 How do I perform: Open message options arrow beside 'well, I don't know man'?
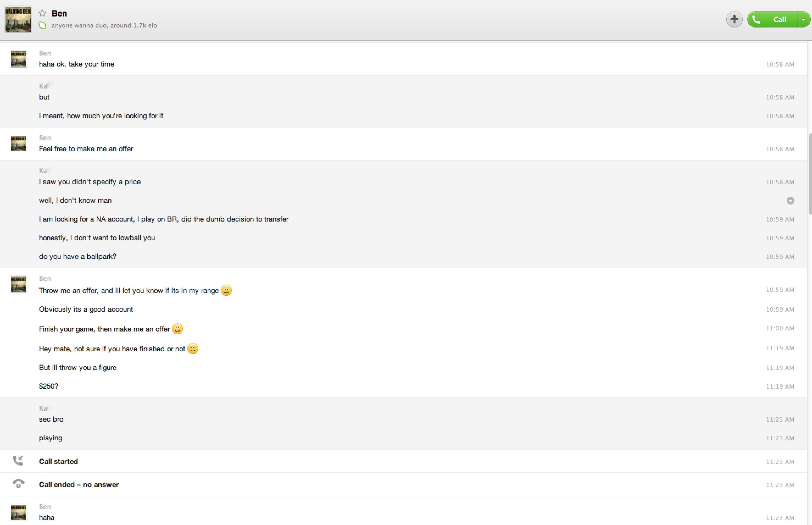[791, 200]
